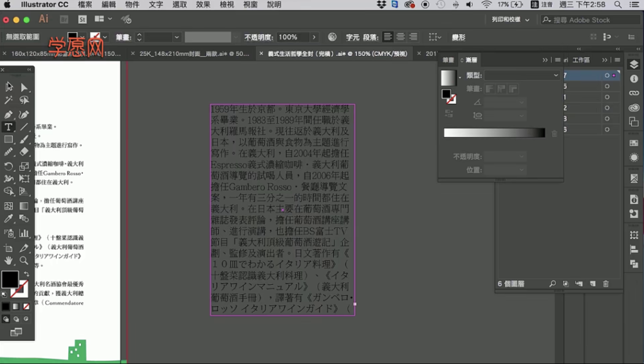Select the Type tool in toolbox
The height and width of the screenshot is (364, 644).
[x=9, y=127]
